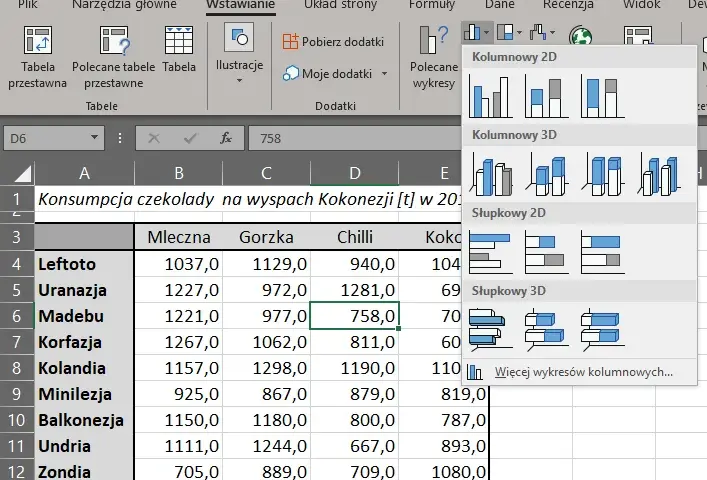Choose 3D clustered column chart
Viewport: 707px width, 480px height.
[x=491, y=174]
